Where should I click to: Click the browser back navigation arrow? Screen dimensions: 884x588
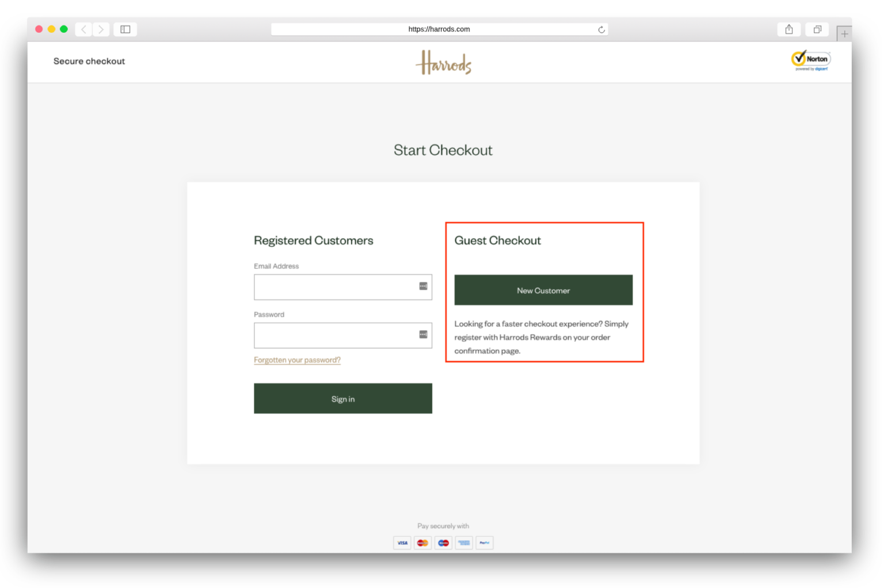(83, 29)
